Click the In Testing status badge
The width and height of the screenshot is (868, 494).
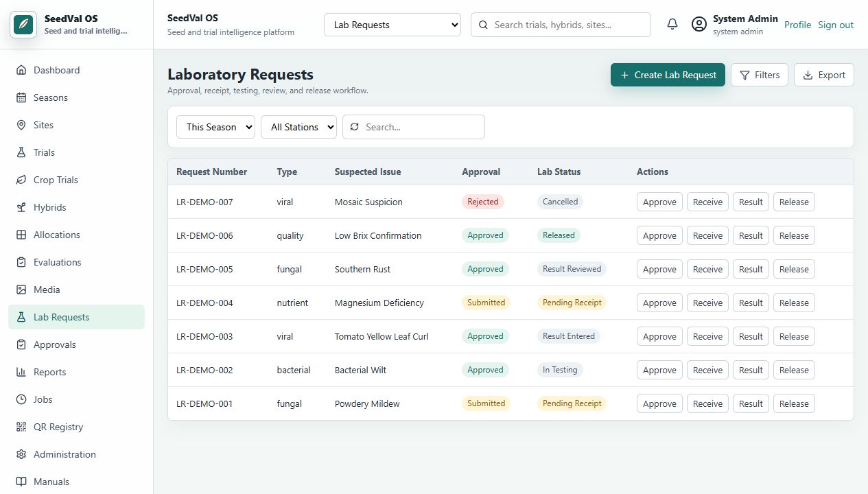[x=560, y=370]
